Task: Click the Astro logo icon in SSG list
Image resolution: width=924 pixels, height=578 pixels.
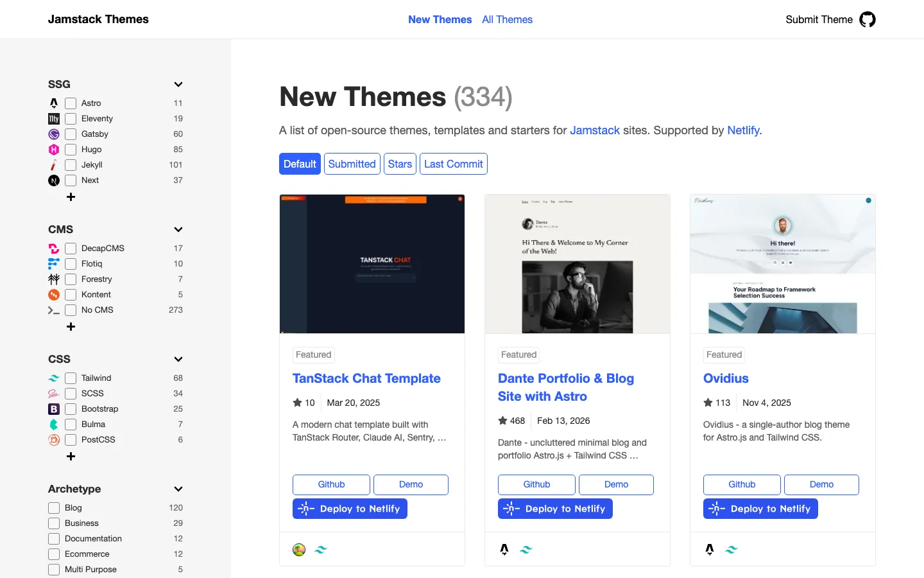Action: (x=54, y=103)
